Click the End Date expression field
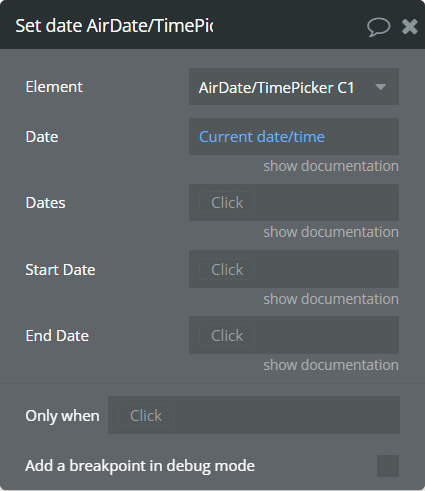The height and width of the screenshot is (491, 425). point(294,335)
